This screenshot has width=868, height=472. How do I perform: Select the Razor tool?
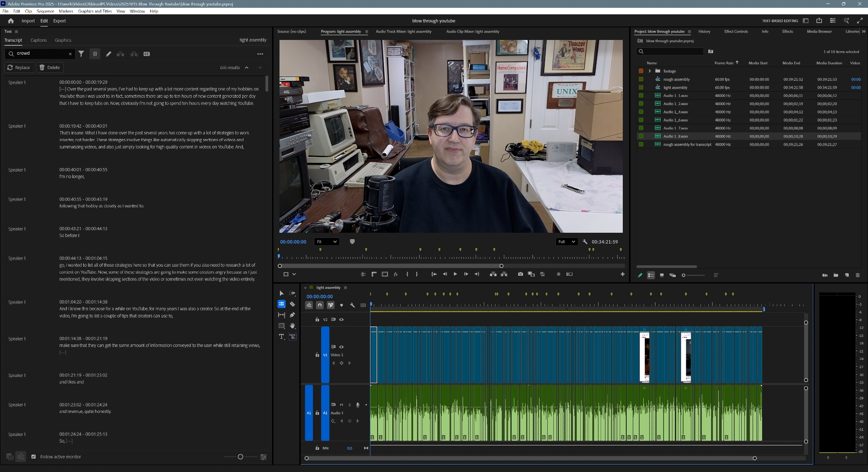click(x=293, y=304)
